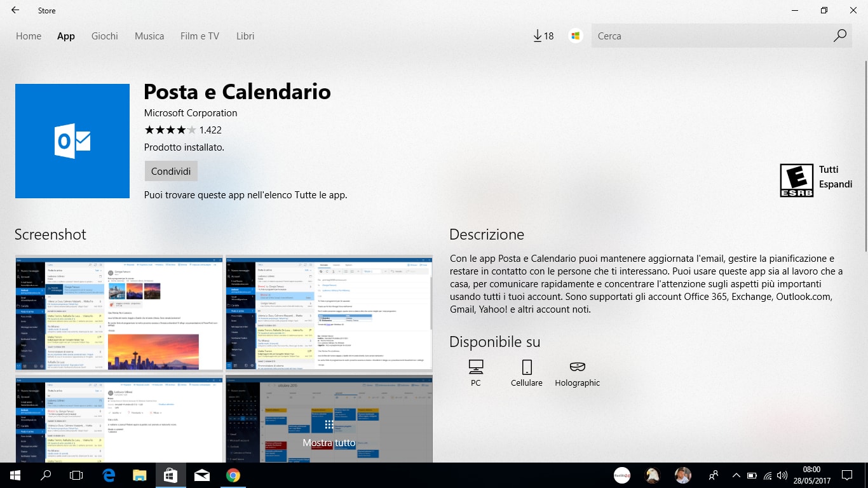
Task: Click the colored Windows logo near downloads
Action: click(575, 36)
